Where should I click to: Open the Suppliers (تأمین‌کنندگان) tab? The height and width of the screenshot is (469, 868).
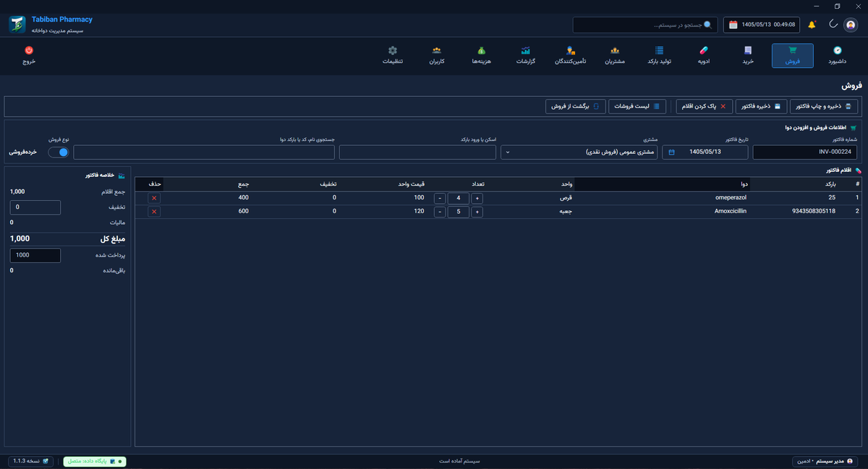pos(570,56)
